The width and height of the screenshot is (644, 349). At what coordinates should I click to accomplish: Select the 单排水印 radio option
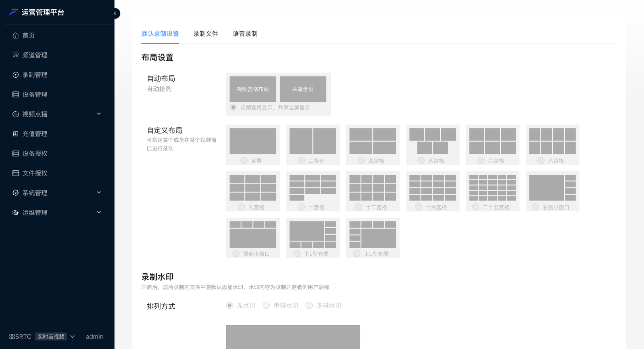266,306
